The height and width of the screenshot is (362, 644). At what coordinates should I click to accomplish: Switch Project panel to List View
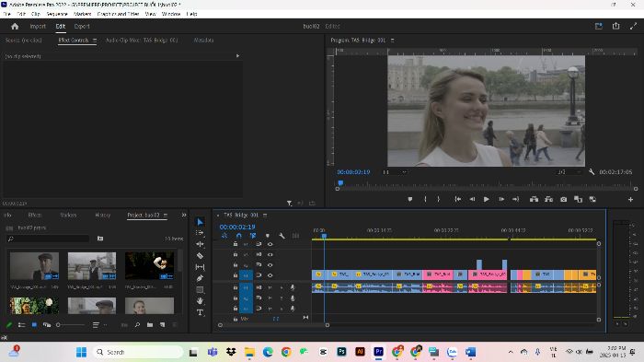coord(22,325)
